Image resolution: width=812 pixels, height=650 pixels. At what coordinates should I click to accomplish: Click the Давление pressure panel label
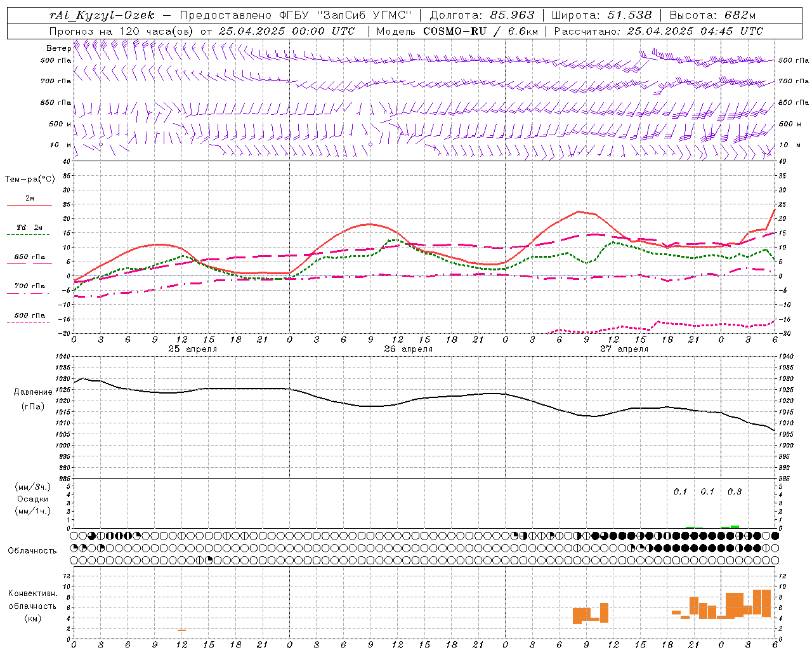(x=33, y=392)
